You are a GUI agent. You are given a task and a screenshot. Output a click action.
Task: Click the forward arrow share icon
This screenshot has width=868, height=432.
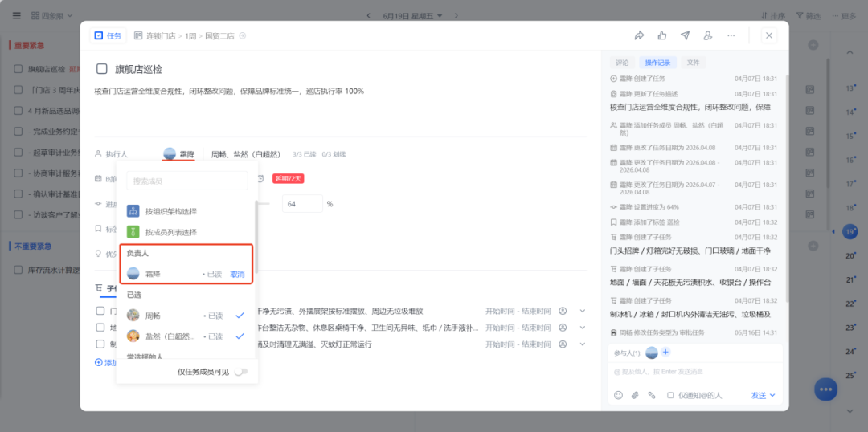tap(639, 35)
